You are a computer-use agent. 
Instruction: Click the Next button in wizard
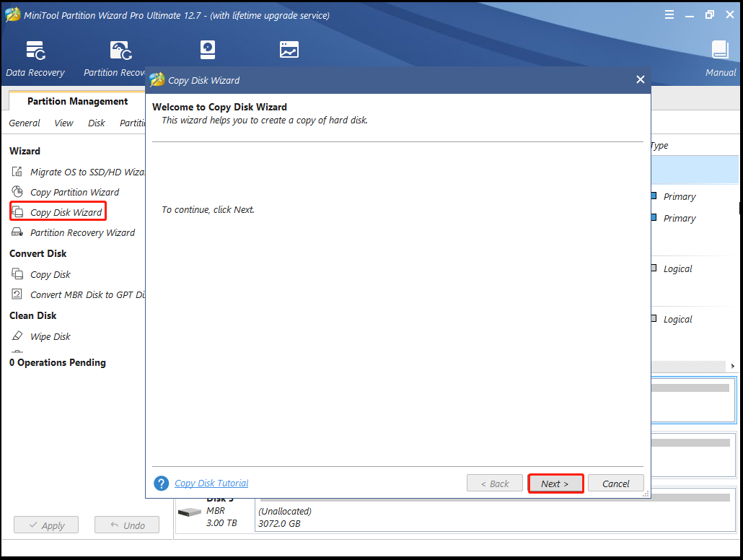[x=555, y=484]
